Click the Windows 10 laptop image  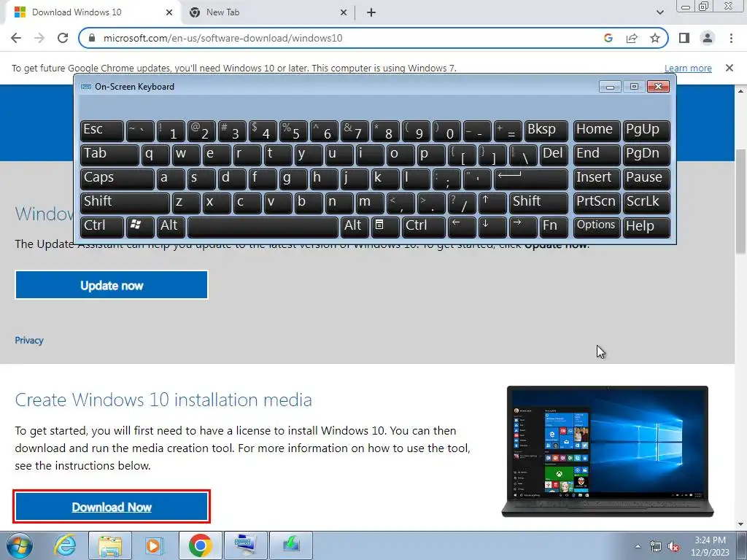point(608,451)
